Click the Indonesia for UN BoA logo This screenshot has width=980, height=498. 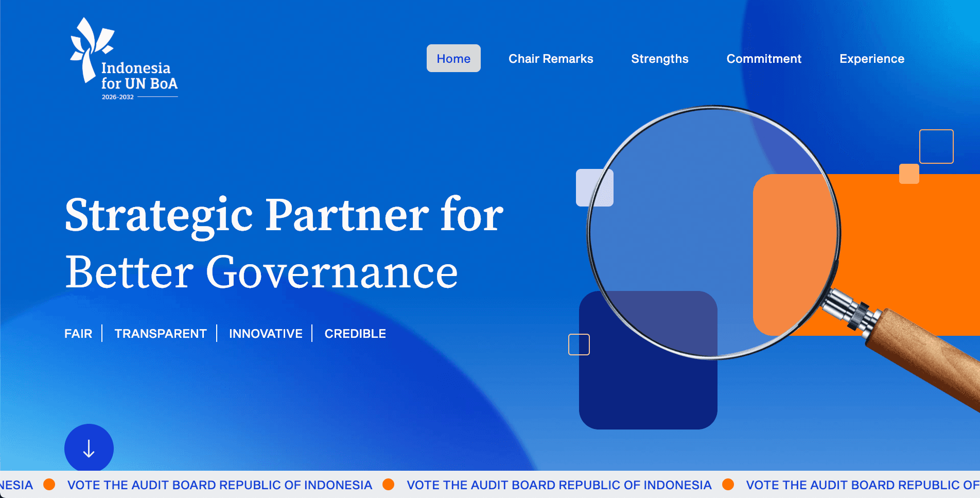coord(124,59)
